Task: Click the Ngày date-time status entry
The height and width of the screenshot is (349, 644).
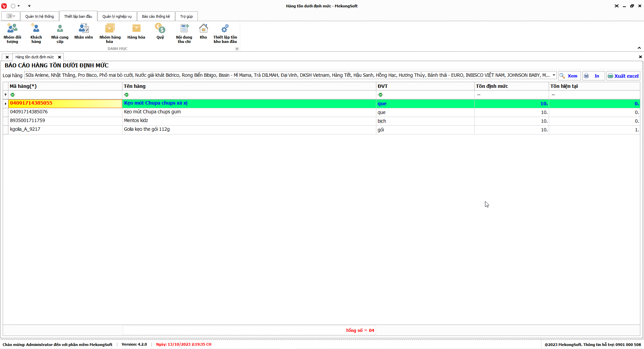Action: tap(183, 344)
